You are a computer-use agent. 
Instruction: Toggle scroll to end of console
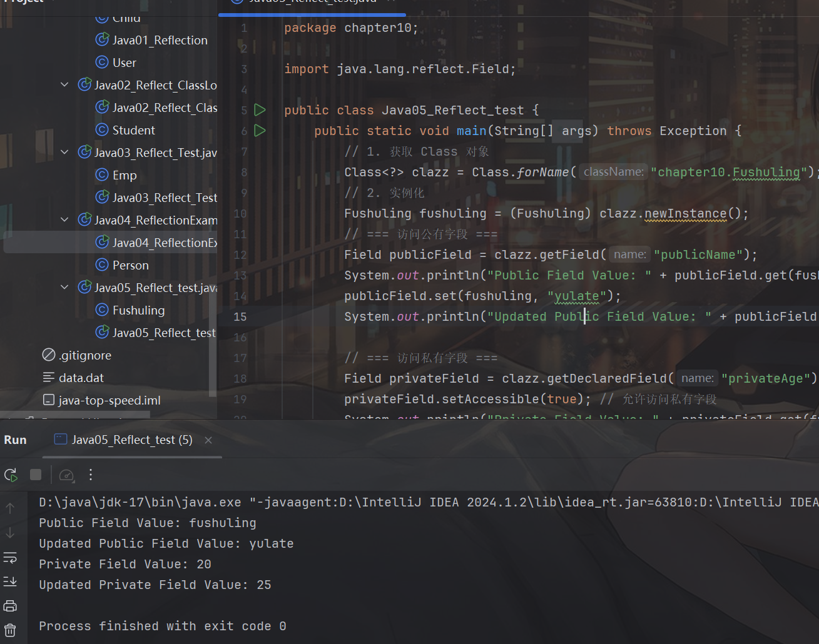tap(10, 581)
